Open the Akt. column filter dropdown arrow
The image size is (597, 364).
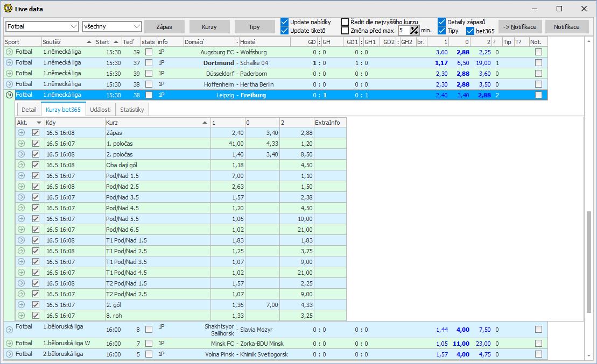38,123
